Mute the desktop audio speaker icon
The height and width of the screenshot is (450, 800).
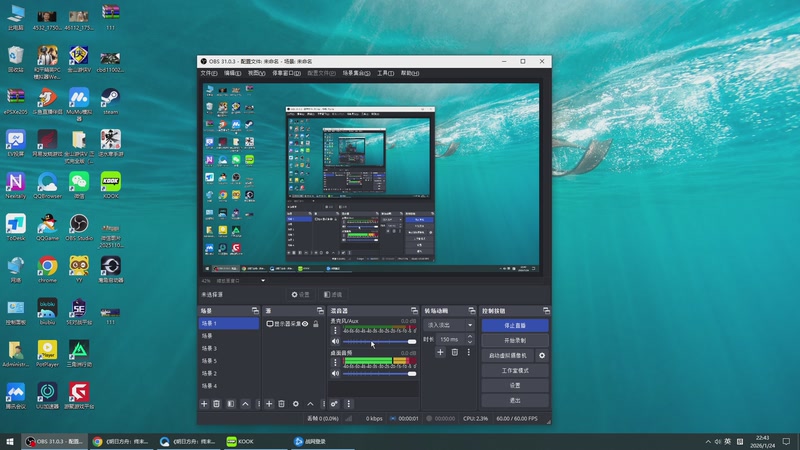point(335,373)
